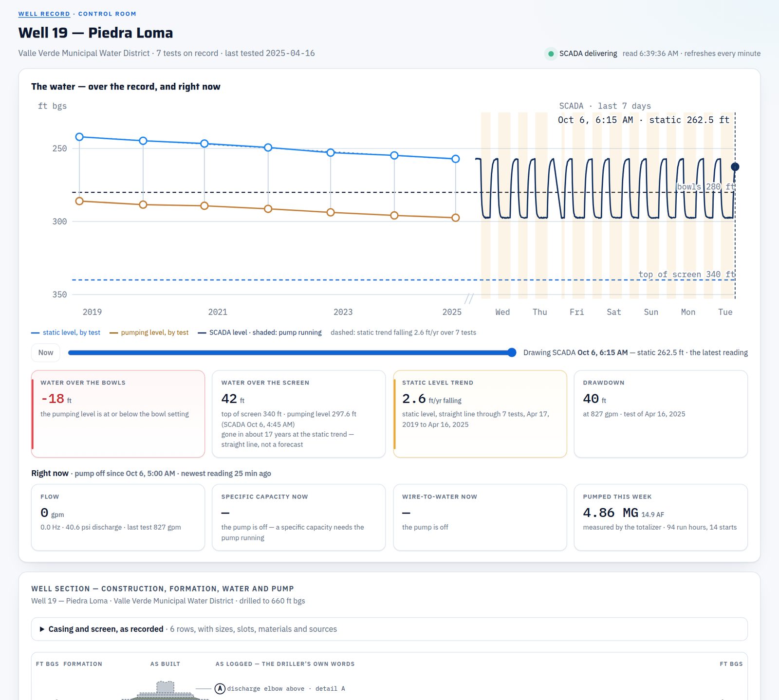Click the 'bowls 280 ft' chart label

click(705, 186)
